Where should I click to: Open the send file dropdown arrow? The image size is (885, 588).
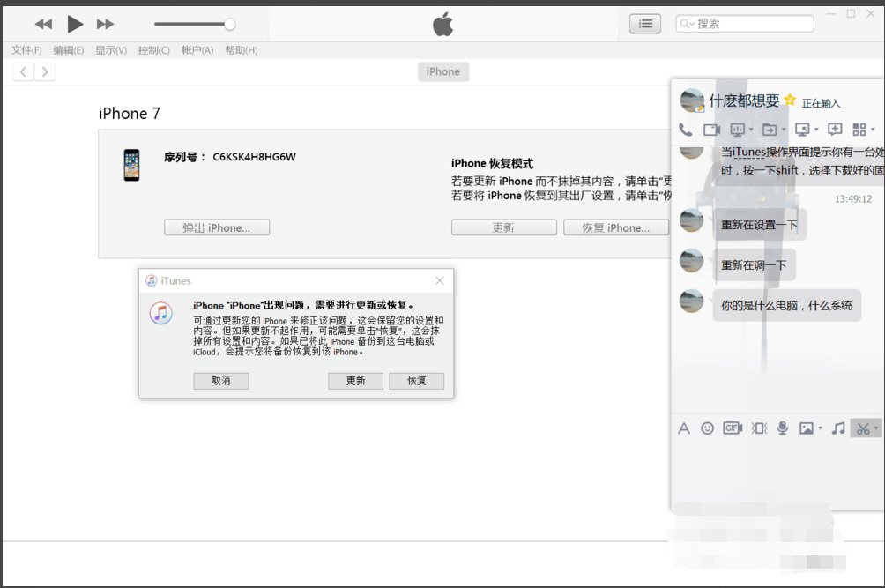point(783,129)
